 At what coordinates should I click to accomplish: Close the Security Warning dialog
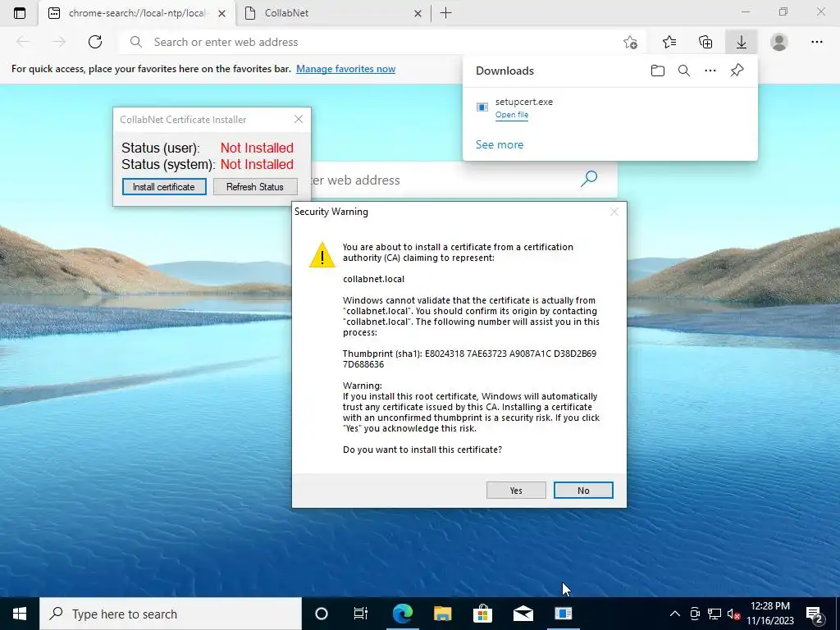(x=614, y=212)
